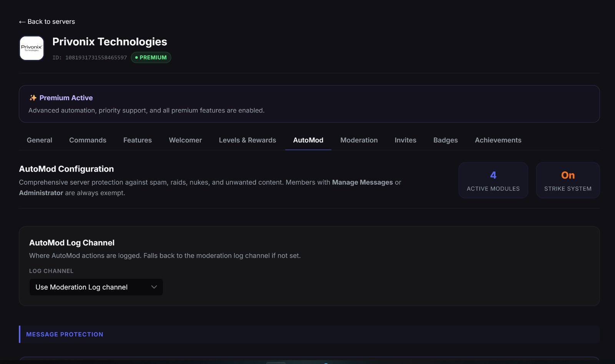Click the sparkles icon in the Premium Active banner

[x=32, y=98]
